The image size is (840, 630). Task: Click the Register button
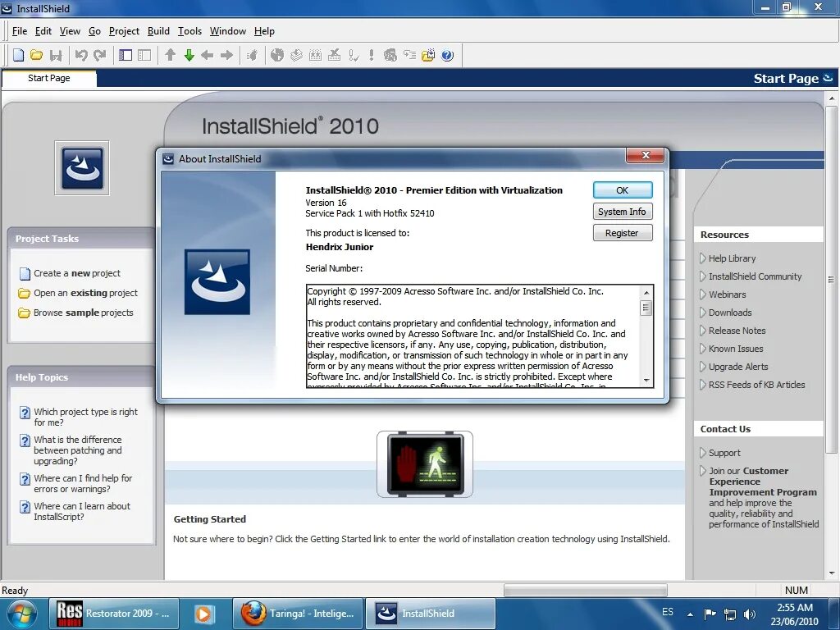click(623, 233)
